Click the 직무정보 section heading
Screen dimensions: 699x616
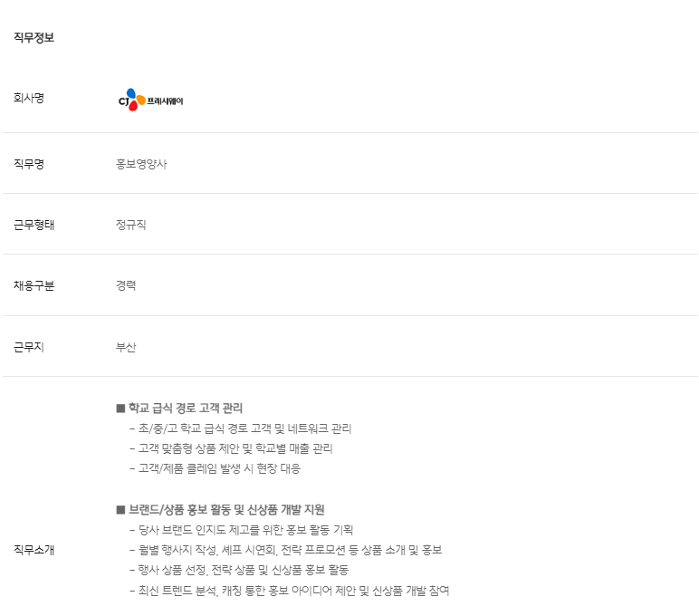click(34, 37)
